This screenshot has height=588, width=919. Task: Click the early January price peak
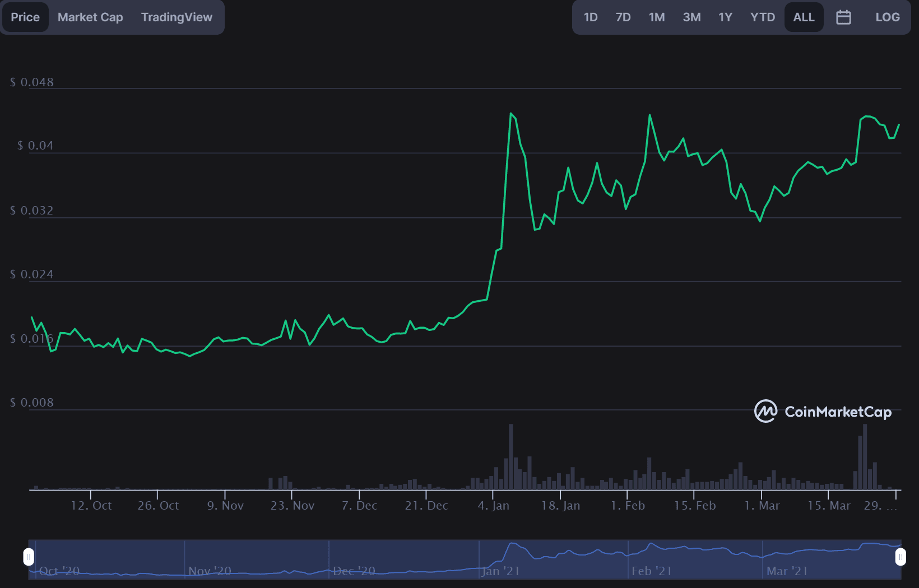click(510, 114)
